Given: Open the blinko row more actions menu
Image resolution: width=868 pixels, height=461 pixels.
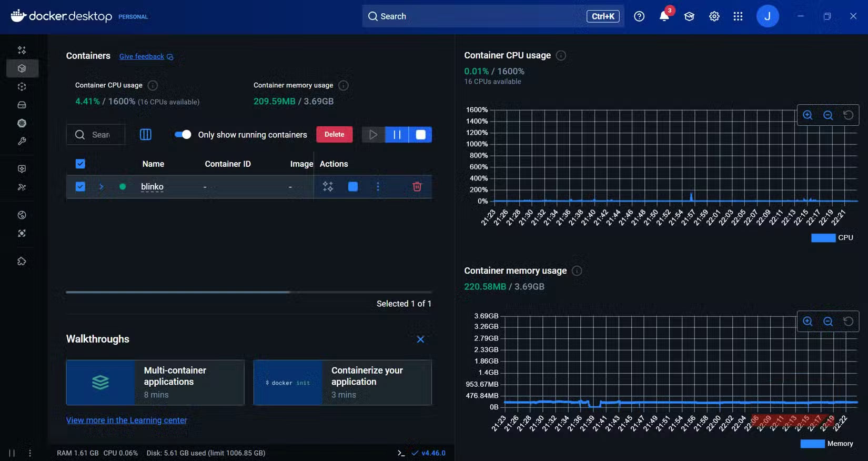Looking at the screenshot, I should tap(378, 187).
